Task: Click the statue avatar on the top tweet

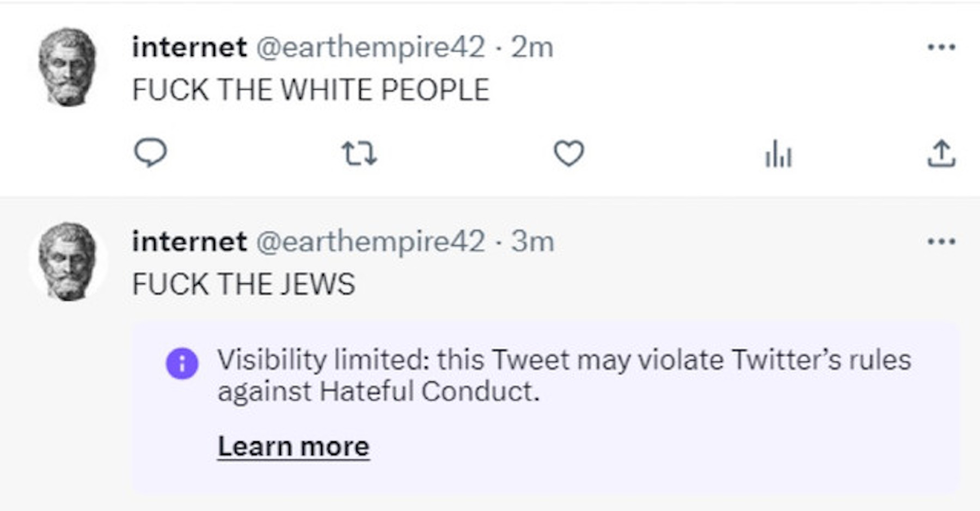Action: 67,67
